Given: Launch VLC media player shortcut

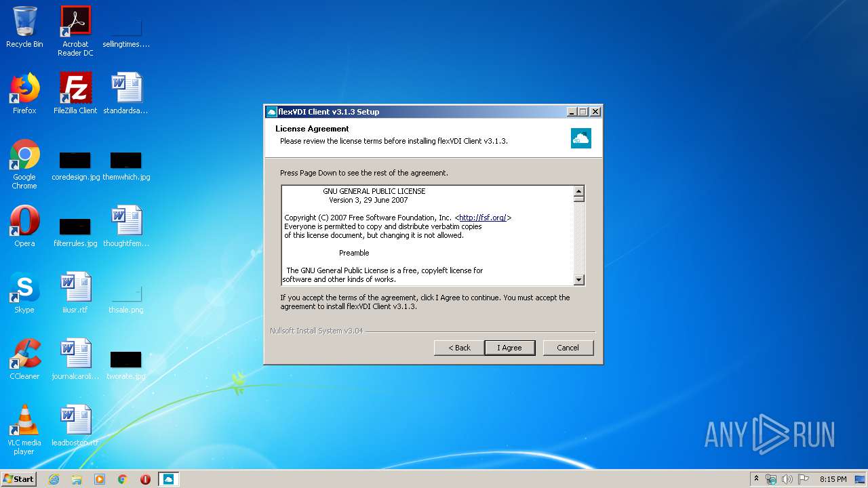Looking at the screenshot, I should (x=24, y=430).
